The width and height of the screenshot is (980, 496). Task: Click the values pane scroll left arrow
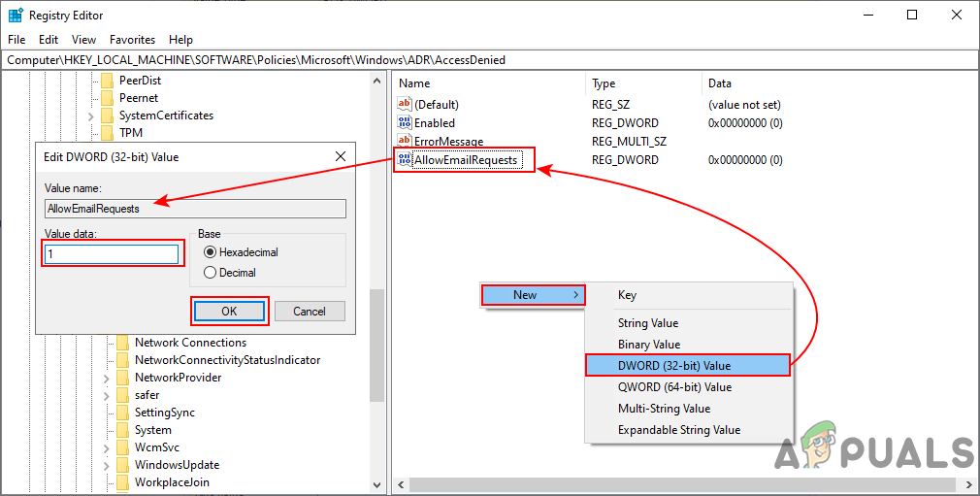(x=401, y=484)
